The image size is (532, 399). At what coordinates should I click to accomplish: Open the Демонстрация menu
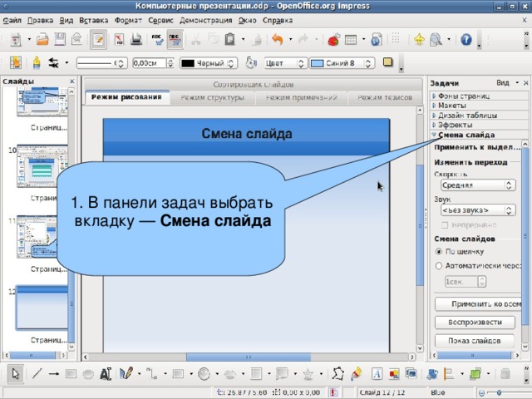tap(205, 20)
